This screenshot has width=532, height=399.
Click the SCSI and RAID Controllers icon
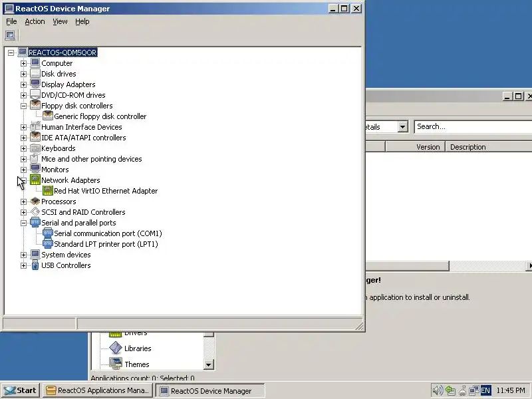point(35,211)
